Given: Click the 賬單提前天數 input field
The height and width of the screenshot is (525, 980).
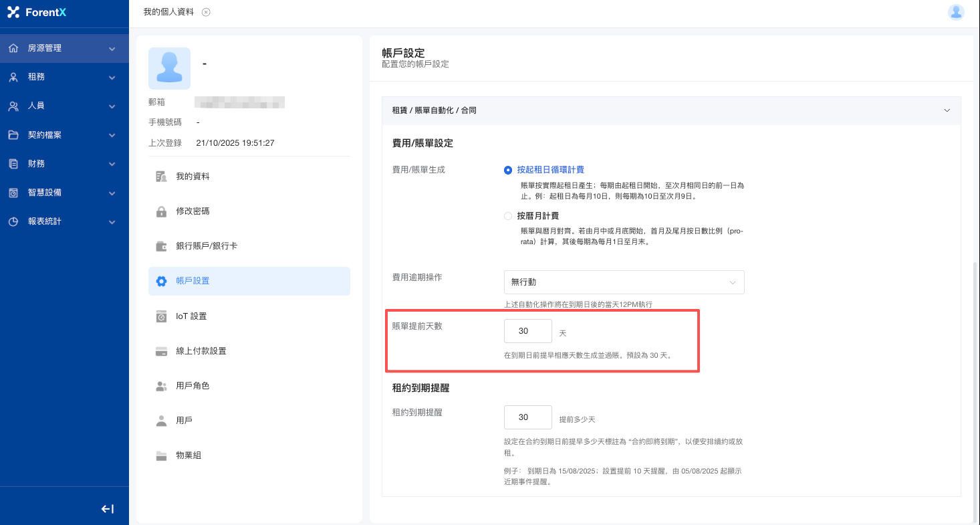Looking at the screenshot, I should (527, 331).
